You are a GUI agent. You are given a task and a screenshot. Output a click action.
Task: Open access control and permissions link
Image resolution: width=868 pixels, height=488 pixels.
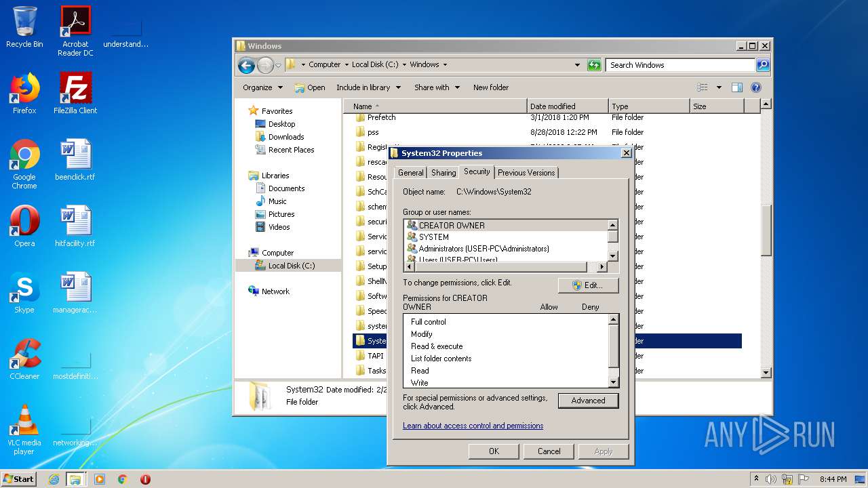click(x=473, y=426)
